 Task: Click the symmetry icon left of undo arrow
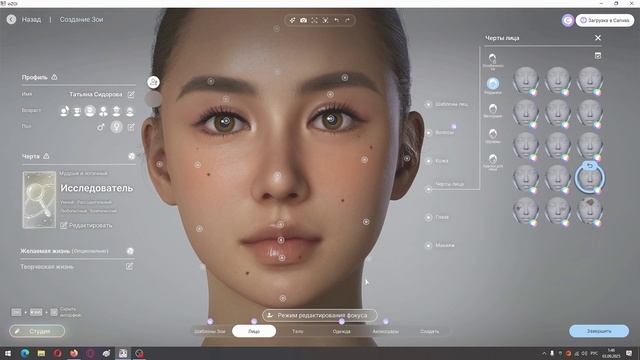pos(325,20)
